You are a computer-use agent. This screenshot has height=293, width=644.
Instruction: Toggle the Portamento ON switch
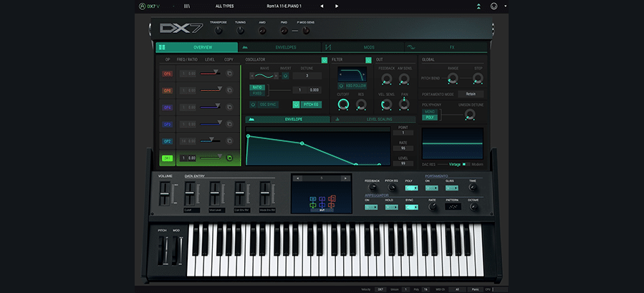(x=432, y=188)
